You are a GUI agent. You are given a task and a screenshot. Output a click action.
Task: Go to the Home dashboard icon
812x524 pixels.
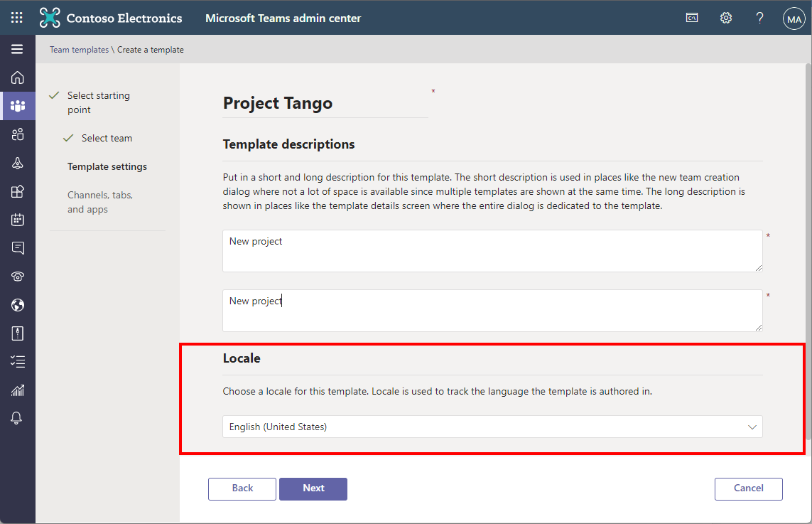pos(18,77)
